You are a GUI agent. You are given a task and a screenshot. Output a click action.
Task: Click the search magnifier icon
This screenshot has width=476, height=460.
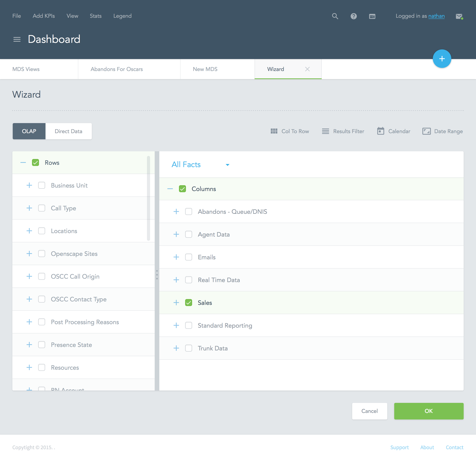335,16
